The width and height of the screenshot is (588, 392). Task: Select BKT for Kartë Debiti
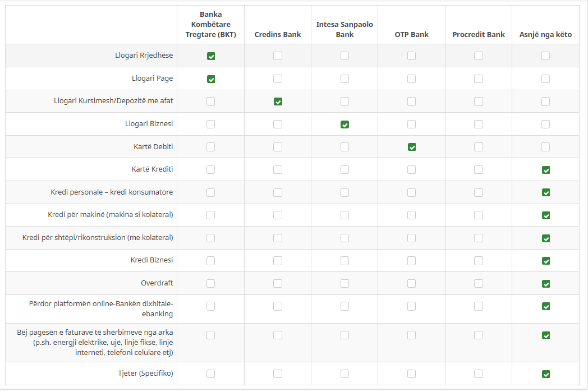tap(211, 147)
